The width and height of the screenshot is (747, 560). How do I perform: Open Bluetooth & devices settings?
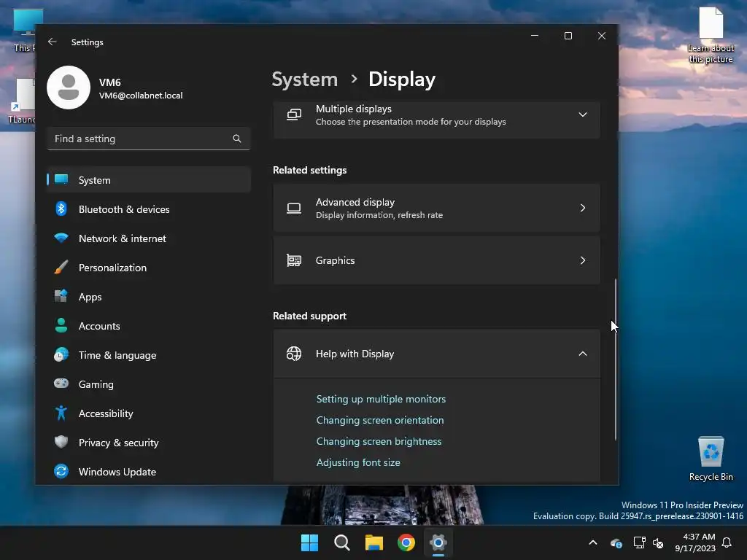click(149, 209)
